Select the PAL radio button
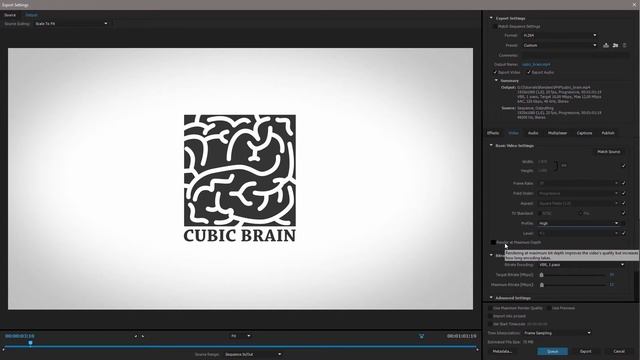The height and width of the screenshot is (360, 640). [x=580, y=213]
